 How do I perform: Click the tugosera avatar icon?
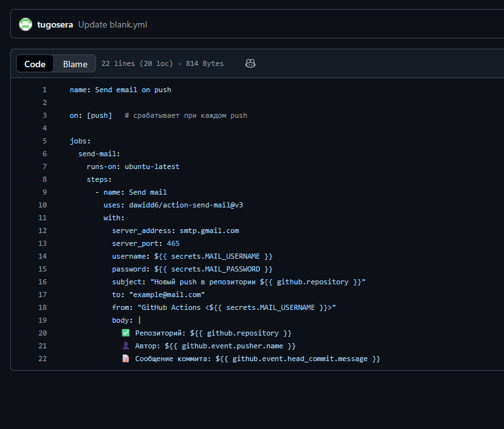[x=26, y=25]
